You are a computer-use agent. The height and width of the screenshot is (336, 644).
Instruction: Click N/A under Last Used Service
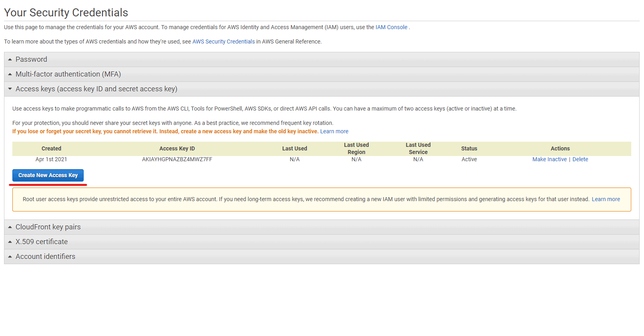click(418, 159)
